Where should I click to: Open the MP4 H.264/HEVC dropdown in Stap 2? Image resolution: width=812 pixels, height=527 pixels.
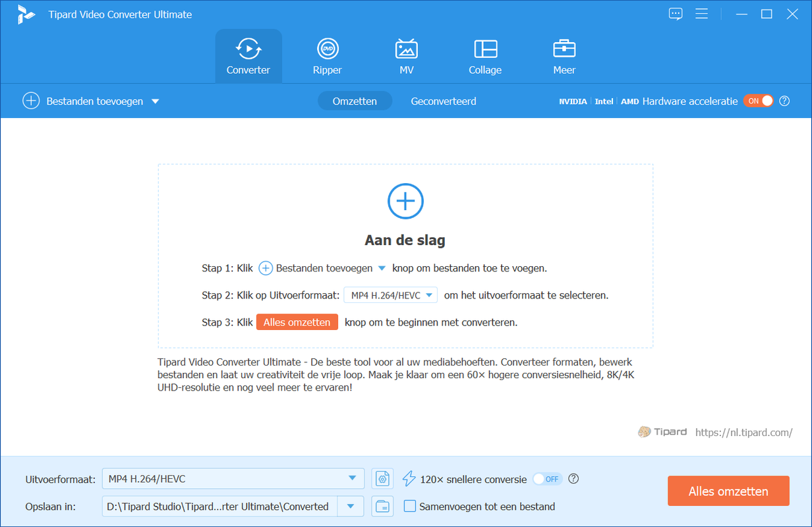(391, 295)
